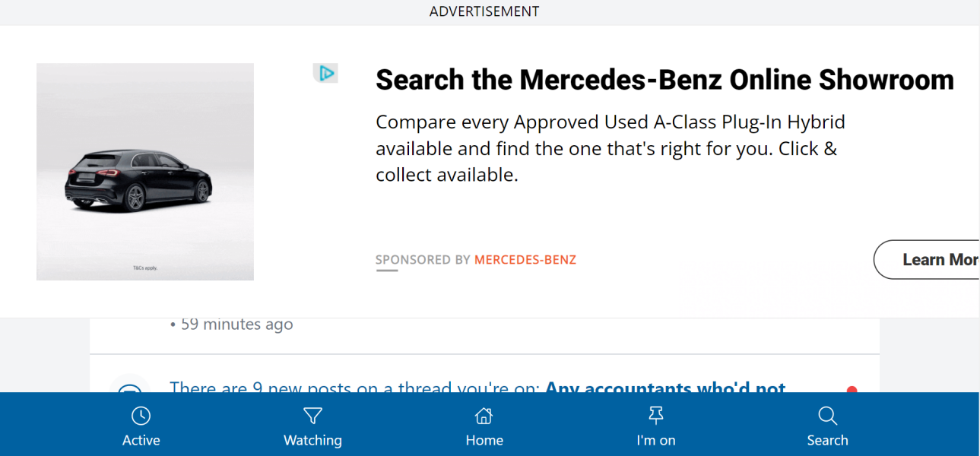Tap the Active tab label
The width and height of the screenshot is (980, 456).
click(x=141, y=439)
